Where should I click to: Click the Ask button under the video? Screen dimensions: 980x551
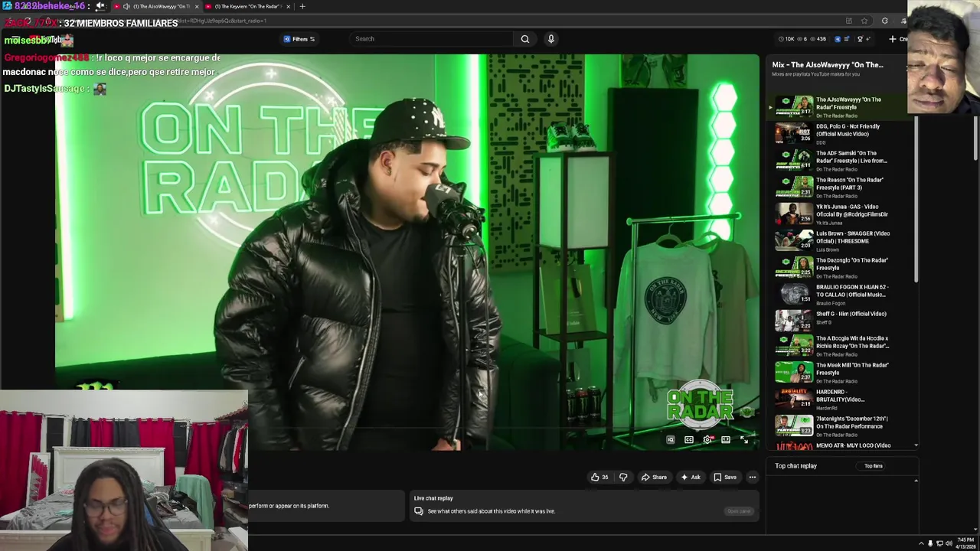pyautogui.click(x=691, y=478)
